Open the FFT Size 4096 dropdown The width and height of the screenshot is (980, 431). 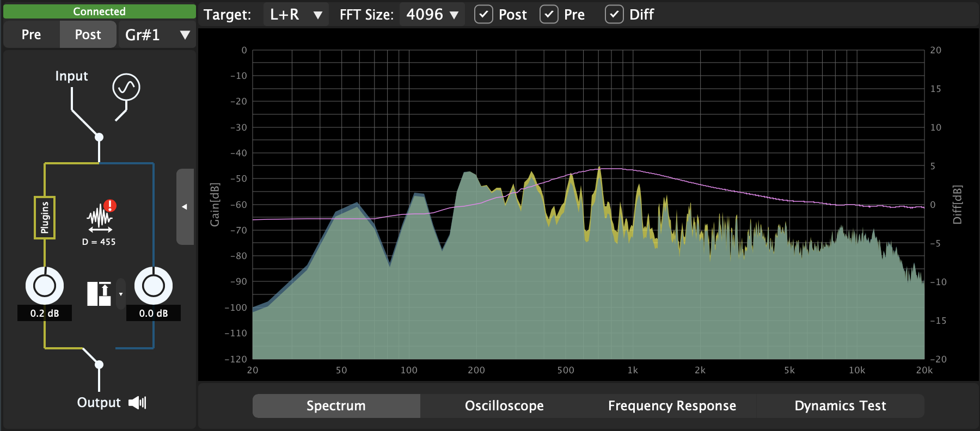432,15
